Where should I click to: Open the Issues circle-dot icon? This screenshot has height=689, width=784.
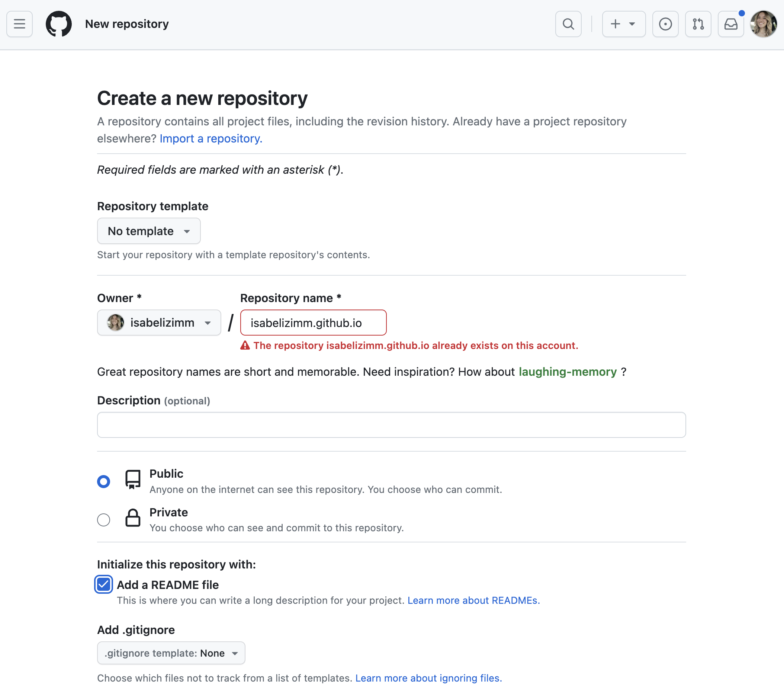[665, 24]
